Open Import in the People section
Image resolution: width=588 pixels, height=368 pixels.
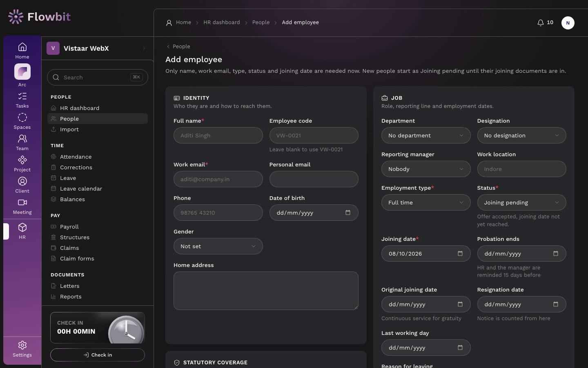[98, 129]
